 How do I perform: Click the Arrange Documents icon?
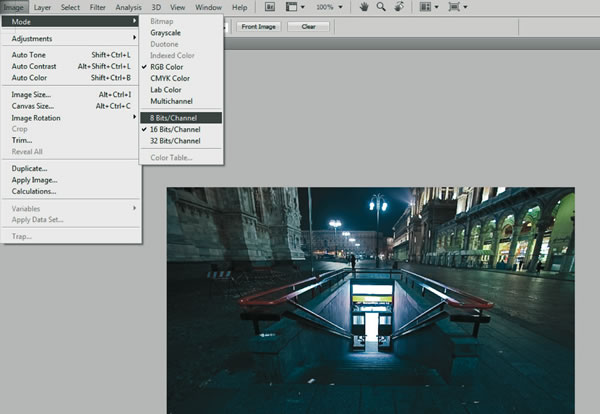pos(425,7)
